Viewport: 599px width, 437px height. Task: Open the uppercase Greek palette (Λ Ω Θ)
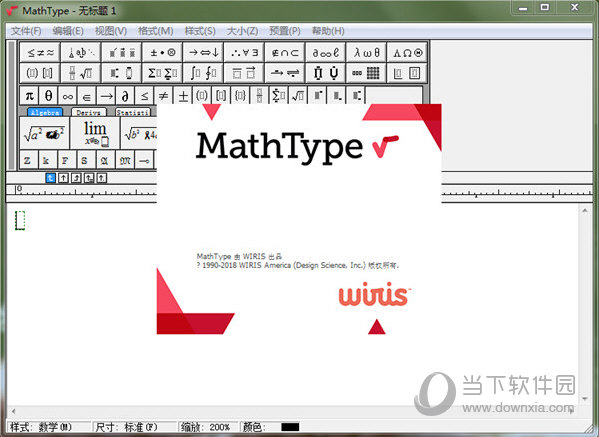click(x=407, y=52)
